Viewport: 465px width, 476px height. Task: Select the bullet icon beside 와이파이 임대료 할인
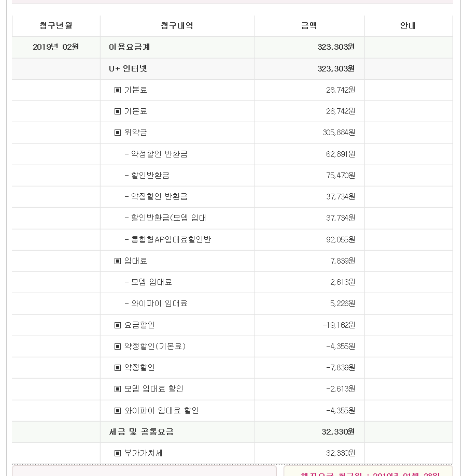click(x=118, y=411)
